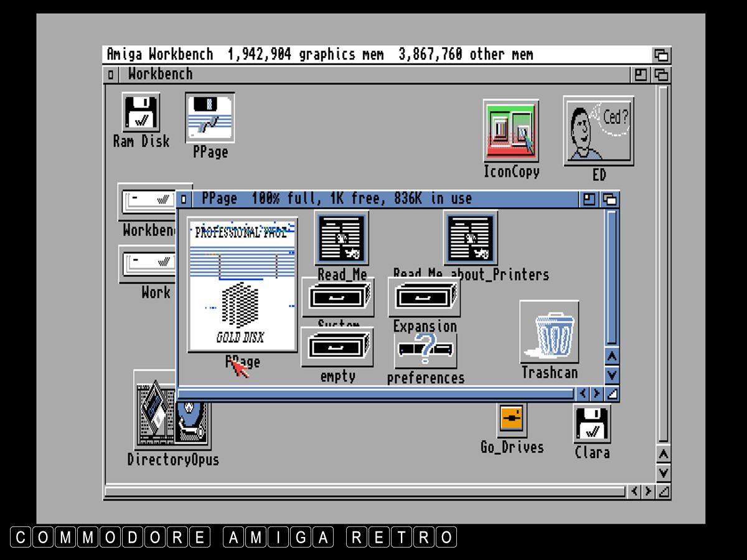Launch the preferences question mark icon
Image resolution: width=747 pixels, height=560 pixels.
click(426, 350)
